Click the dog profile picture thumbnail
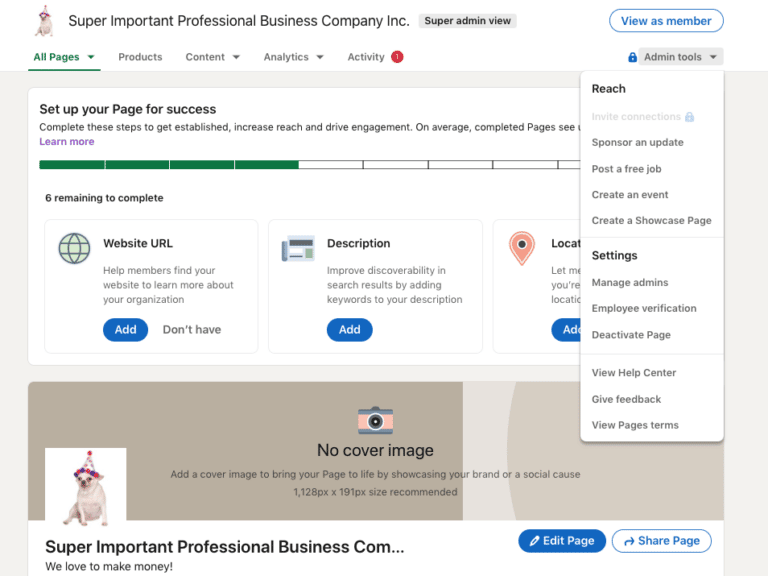Image resolution: width=768 pixels, height=576 pixels. point(86,487)
